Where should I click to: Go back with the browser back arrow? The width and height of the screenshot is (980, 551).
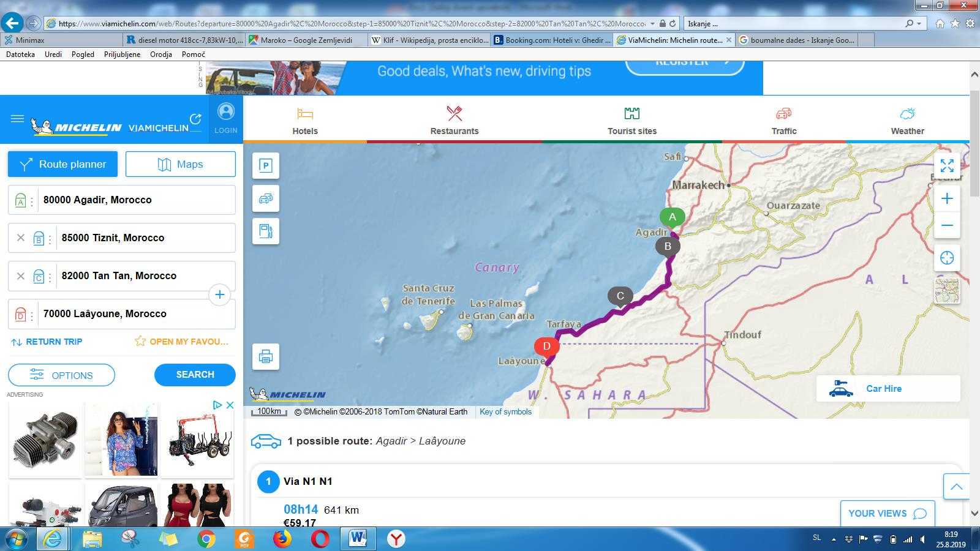tap(12, 23)
